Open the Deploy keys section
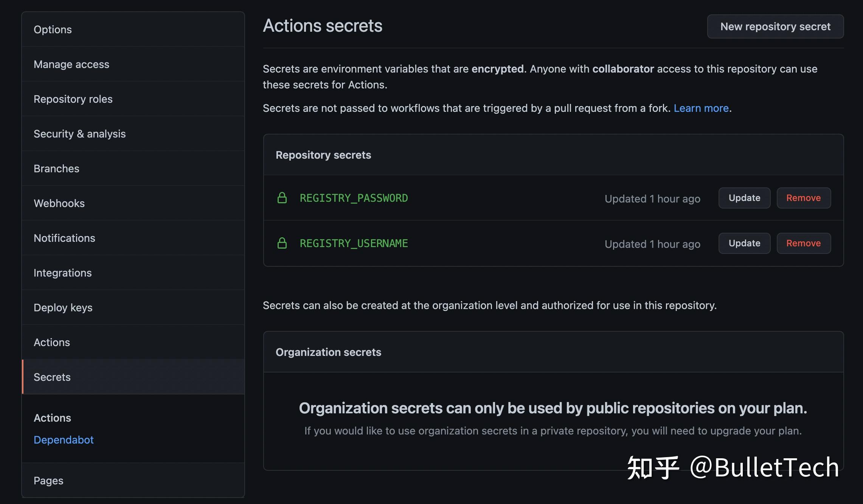 pyautogui.click(x=63, y=307)
